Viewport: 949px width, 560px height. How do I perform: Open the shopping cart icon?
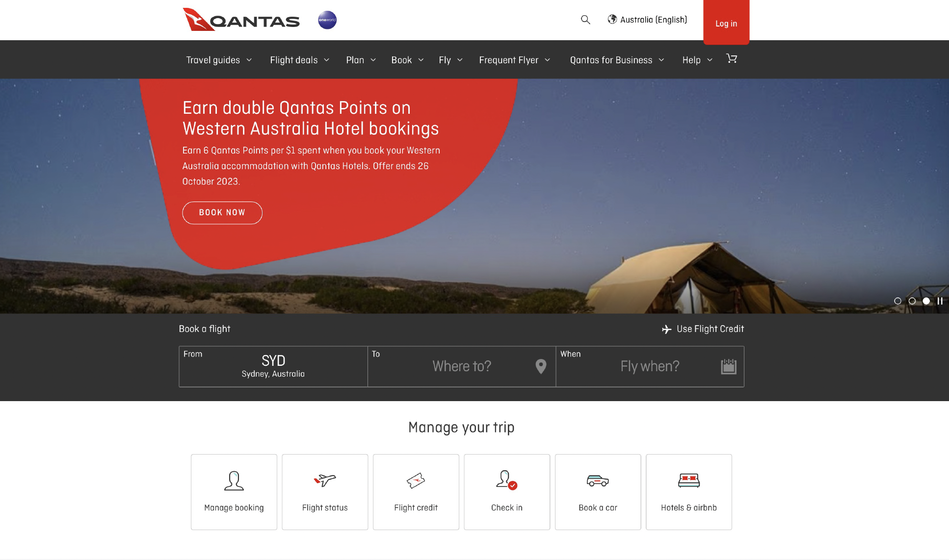(732, 59)
